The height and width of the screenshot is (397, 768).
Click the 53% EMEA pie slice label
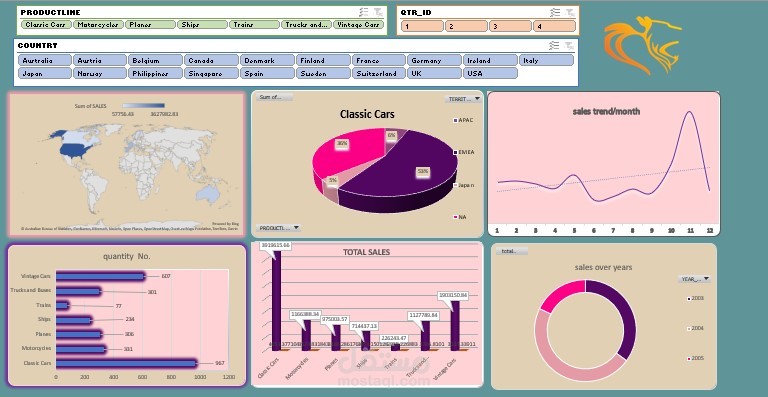[423, 172]
